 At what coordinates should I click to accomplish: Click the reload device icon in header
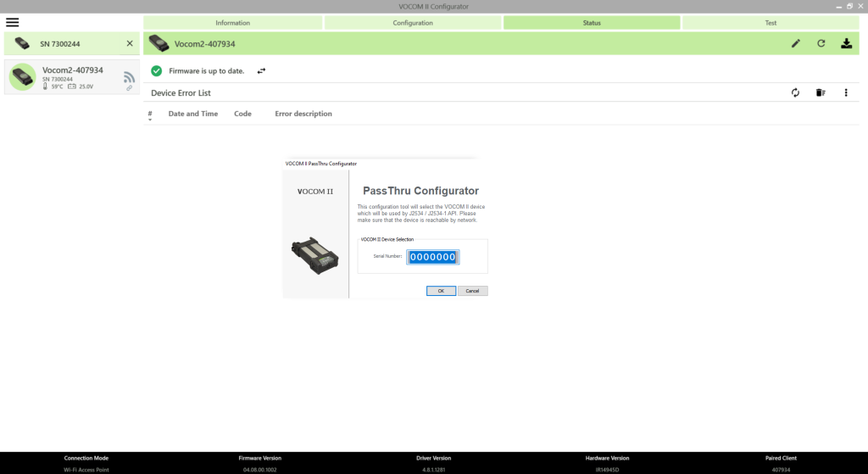[821, 43]
